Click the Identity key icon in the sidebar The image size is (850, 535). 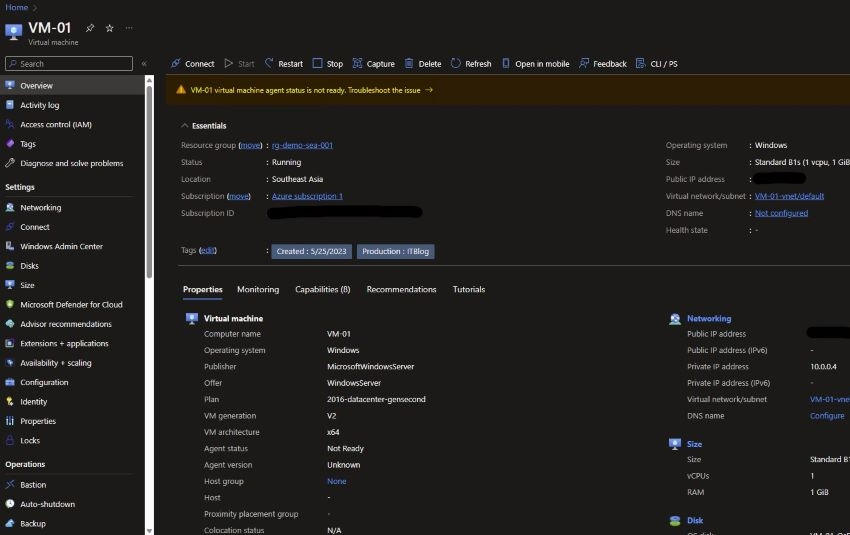coord(10,402)
